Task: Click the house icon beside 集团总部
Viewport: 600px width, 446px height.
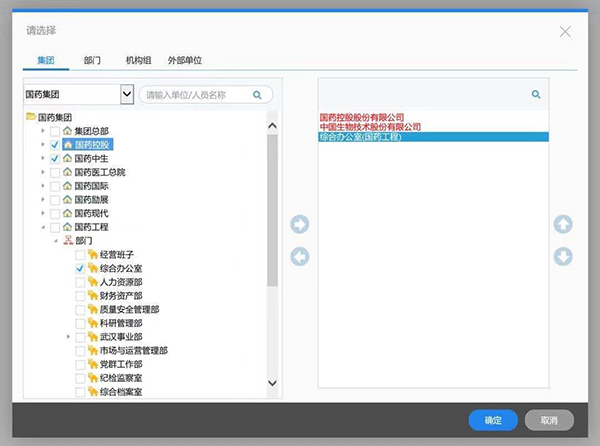Action: point(67,131)
